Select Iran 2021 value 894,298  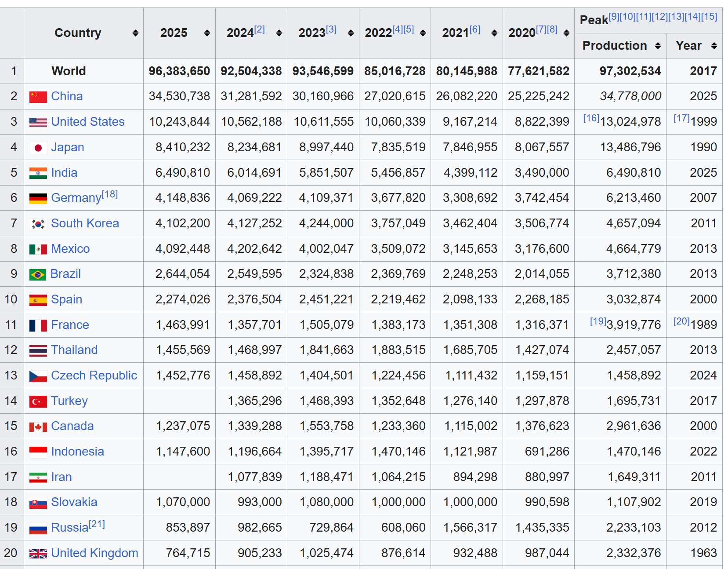475,477
